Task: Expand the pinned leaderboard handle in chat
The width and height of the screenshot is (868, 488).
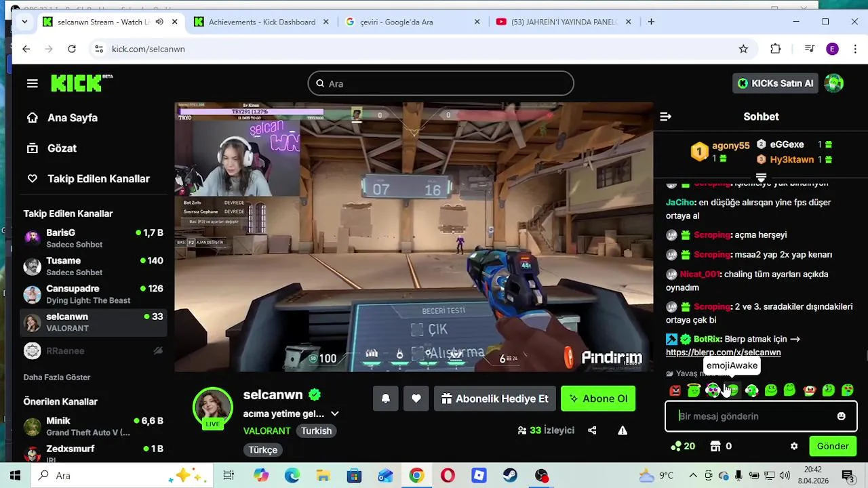Action: [761, 178]
